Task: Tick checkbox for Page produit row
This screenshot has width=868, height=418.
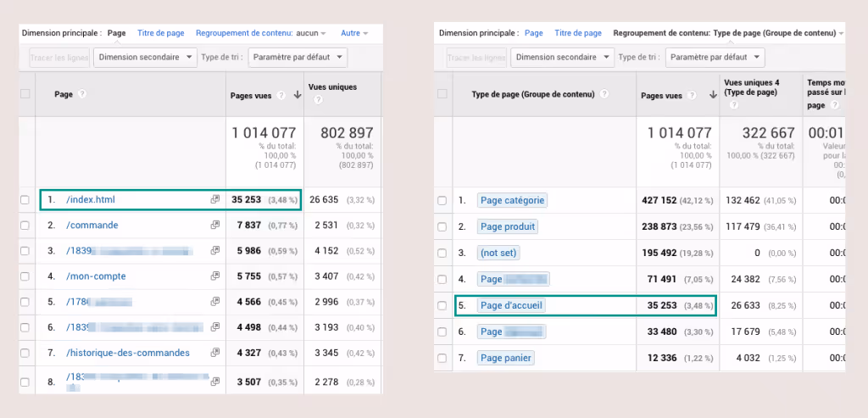Action: click(442, 226)
